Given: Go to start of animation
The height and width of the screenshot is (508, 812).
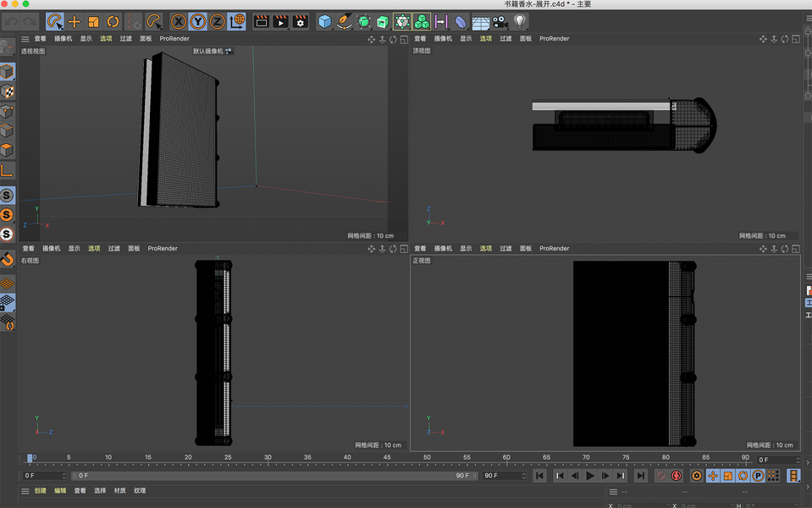Looking at the screenshot, I should coord(539,476).
